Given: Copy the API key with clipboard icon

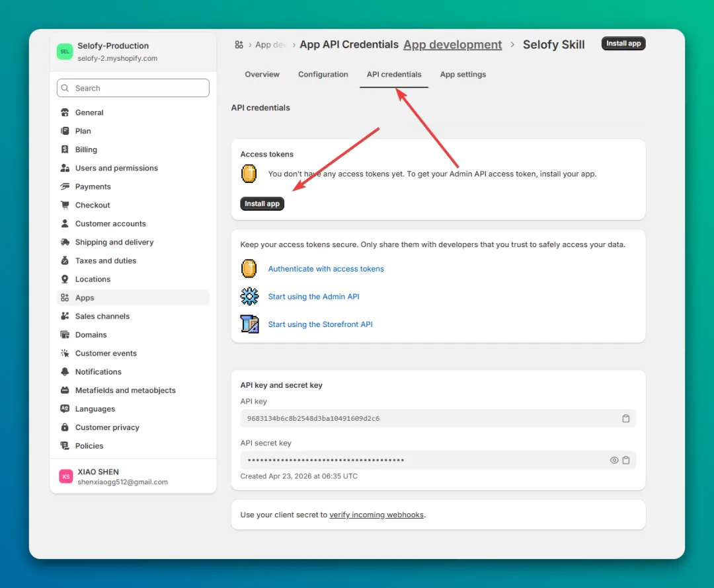Looking at the screenshot, I should (625, 418).
